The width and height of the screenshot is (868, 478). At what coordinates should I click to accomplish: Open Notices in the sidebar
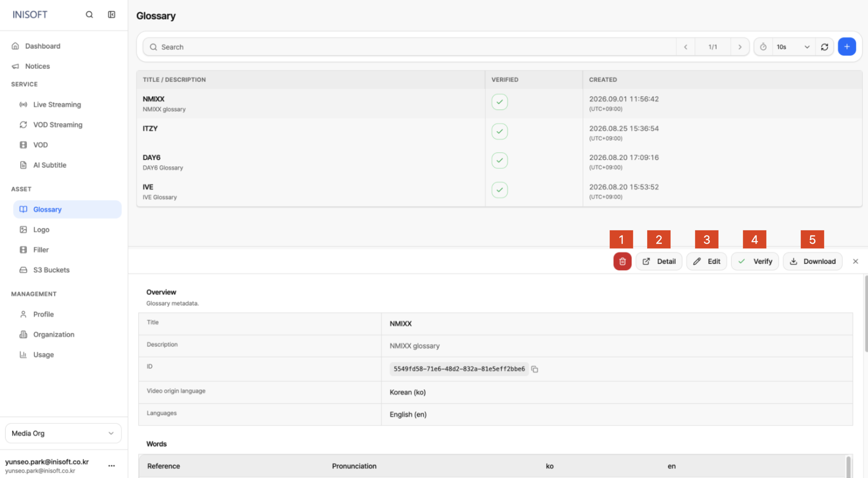click(x=37, y=66)
